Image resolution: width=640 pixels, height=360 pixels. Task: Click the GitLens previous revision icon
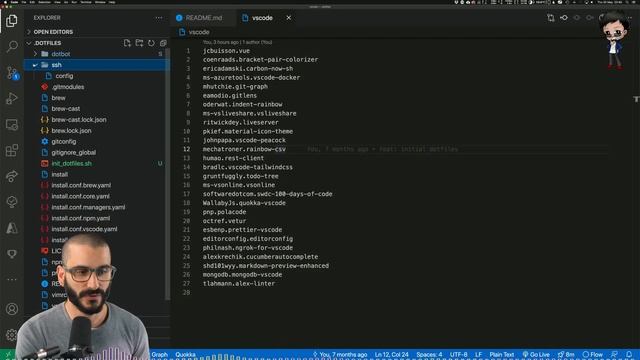564,18
